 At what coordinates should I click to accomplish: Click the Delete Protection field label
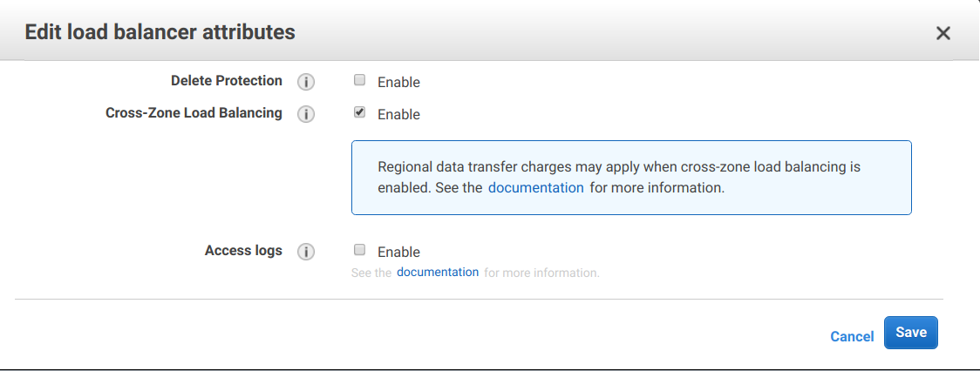pyautogui.click(x=226, y=81)
